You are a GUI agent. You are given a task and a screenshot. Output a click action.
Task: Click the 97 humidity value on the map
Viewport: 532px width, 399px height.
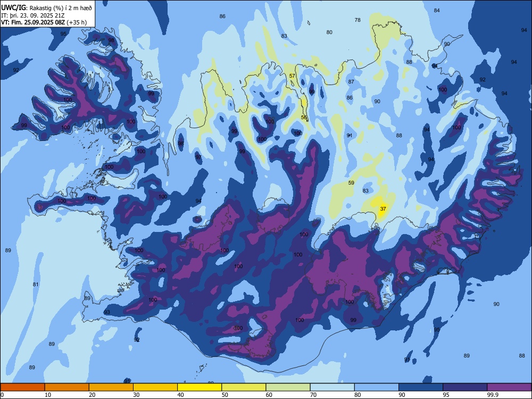click(198, 157)
